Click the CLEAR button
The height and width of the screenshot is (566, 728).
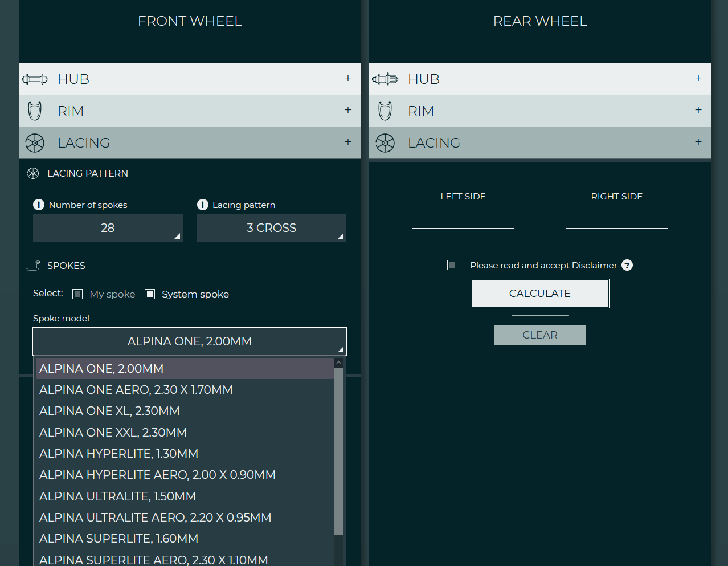(540, 335)
